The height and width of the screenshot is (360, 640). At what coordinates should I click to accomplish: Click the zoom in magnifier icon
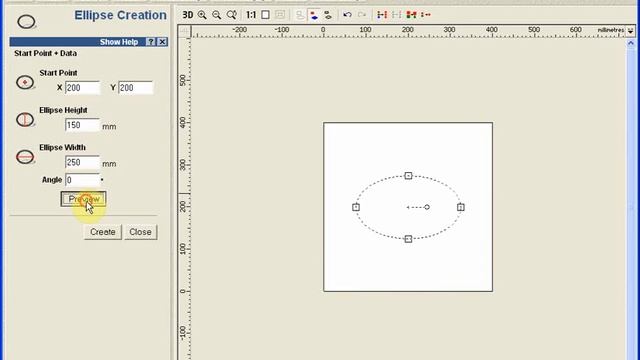[202, 15]
